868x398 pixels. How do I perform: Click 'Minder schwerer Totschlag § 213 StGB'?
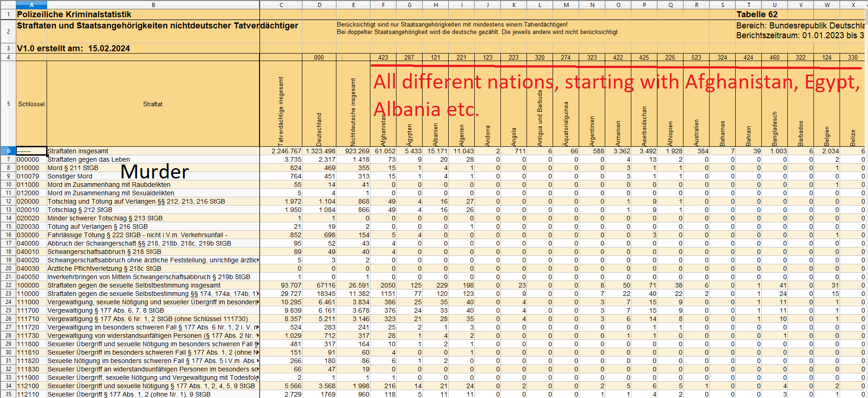105,218
